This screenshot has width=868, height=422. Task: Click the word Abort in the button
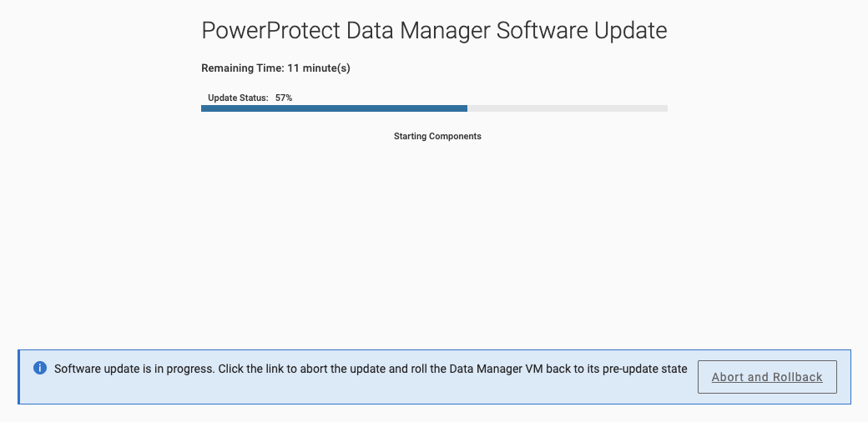[x=728, y=377]
